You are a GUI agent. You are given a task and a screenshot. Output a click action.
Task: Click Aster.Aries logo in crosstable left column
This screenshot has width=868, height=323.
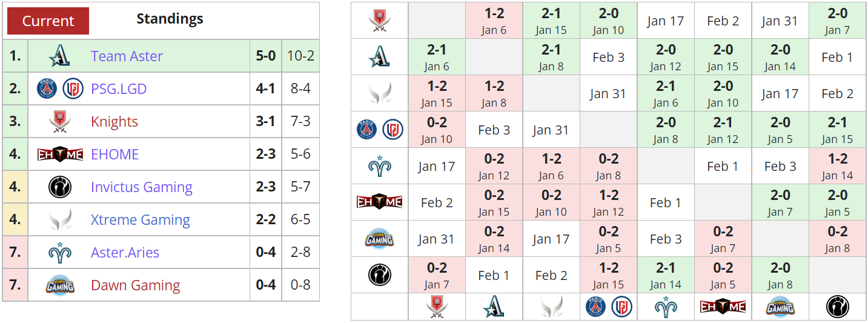(x=380, y=166)
